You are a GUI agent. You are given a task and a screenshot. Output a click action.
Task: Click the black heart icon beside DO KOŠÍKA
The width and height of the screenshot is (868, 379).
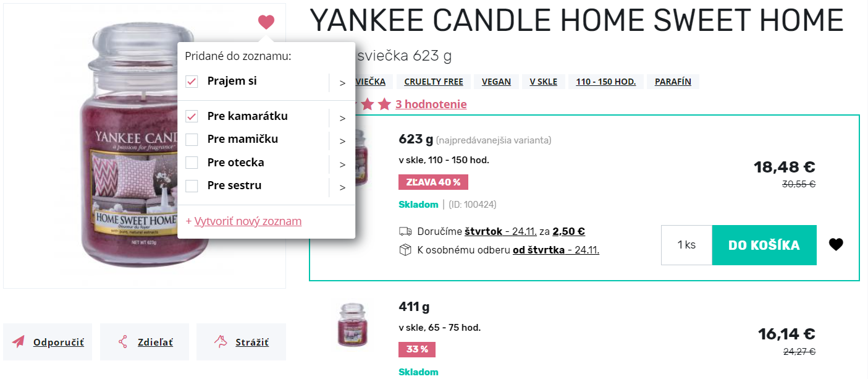tap(836, 245)
